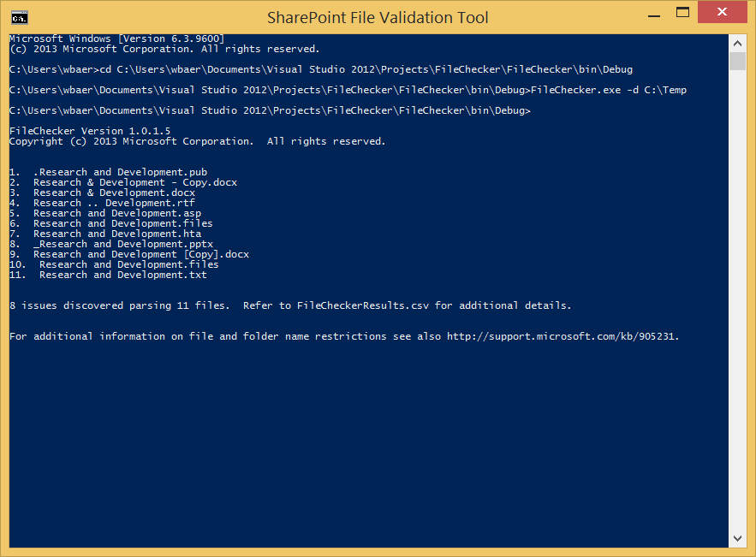Click '_Research and Development.pptx' entry
Screen dimensions: 756x557
pos(123,244)
